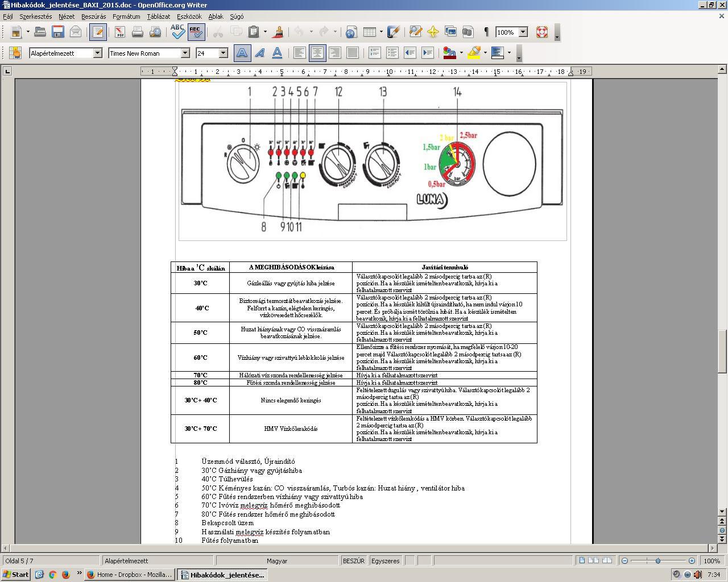Send document as e-mail via the envelope icon
This screenshot has width=728, height=582.
tap(75, 32)
